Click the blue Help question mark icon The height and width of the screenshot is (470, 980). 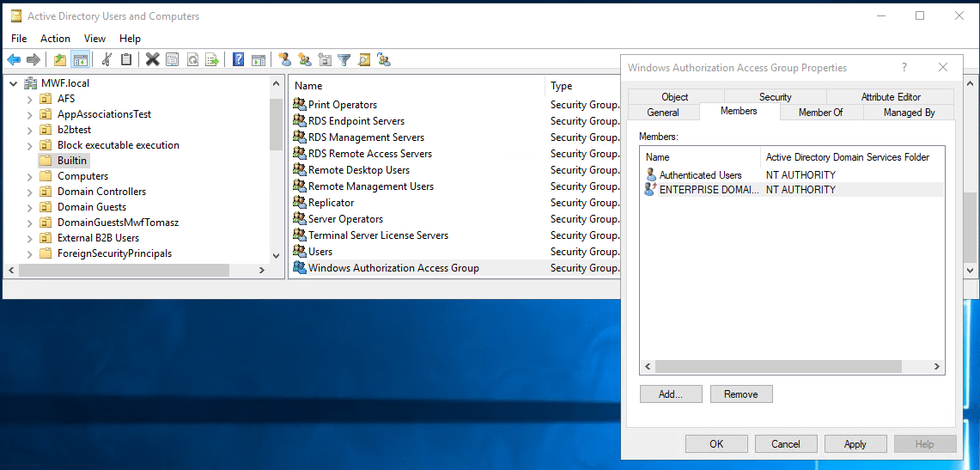(x=238, y=59)
